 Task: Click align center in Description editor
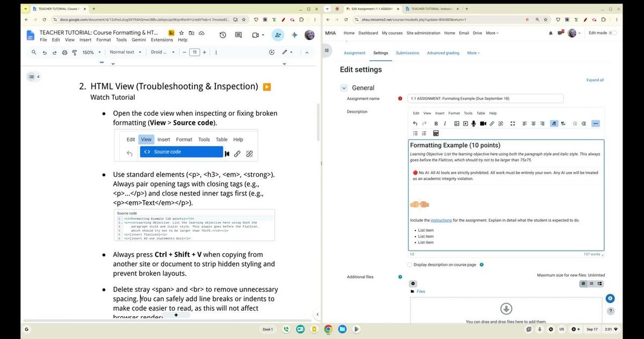[533, 123]
